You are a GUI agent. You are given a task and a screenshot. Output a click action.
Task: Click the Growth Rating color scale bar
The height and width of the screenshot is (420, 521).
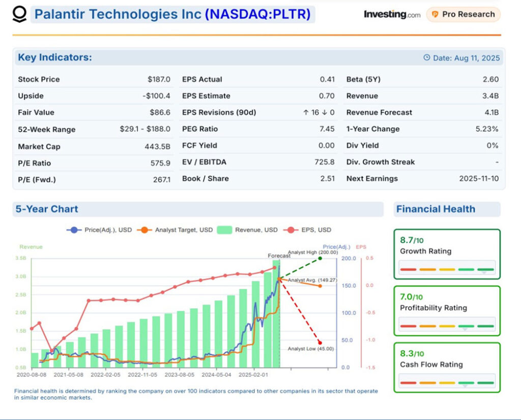[x=447, y=269]
